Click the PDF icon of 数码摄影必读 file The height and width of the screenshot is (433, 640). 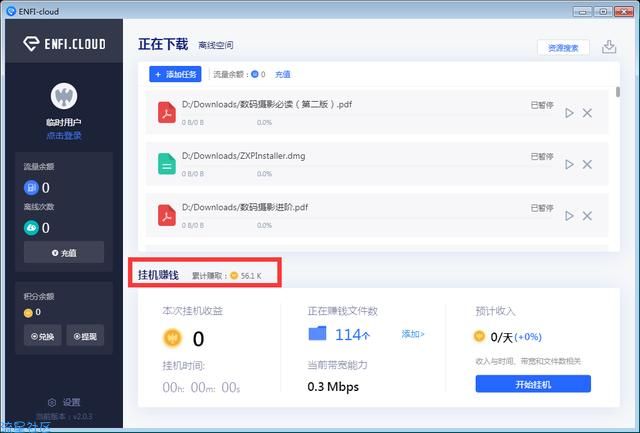click(x=167, y=113)
